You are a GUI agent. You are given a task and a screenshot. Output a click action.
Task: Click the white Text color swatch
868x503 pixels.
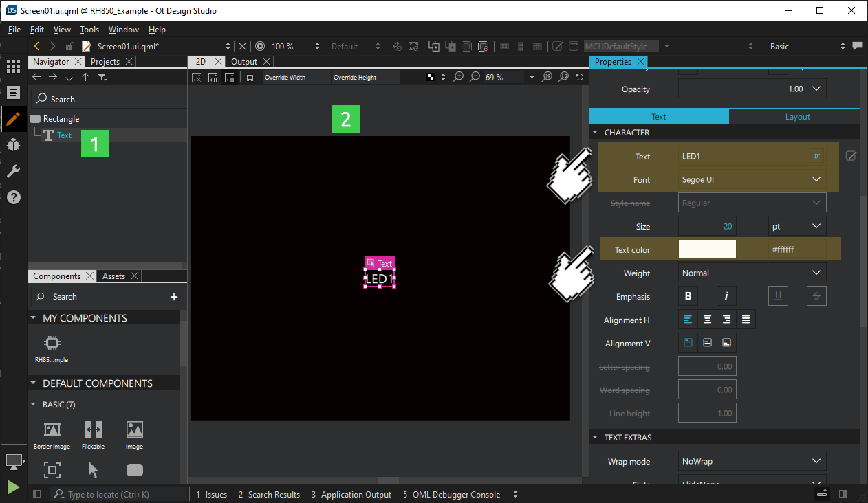[706, 249]
